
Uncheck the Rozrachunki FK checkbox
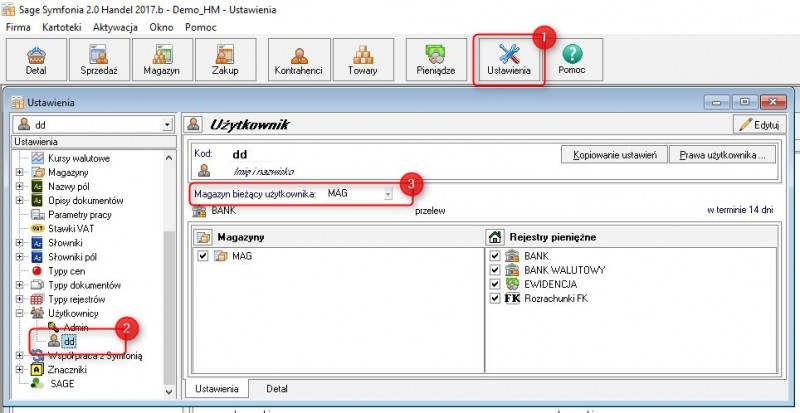click(x=494, y=299)
